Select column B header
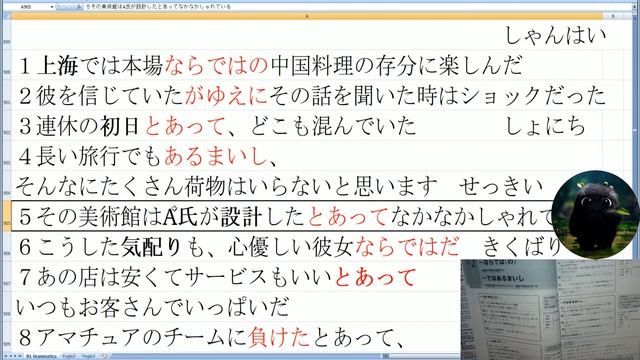This screenshot has height=360, width=640. pos(613,16)
